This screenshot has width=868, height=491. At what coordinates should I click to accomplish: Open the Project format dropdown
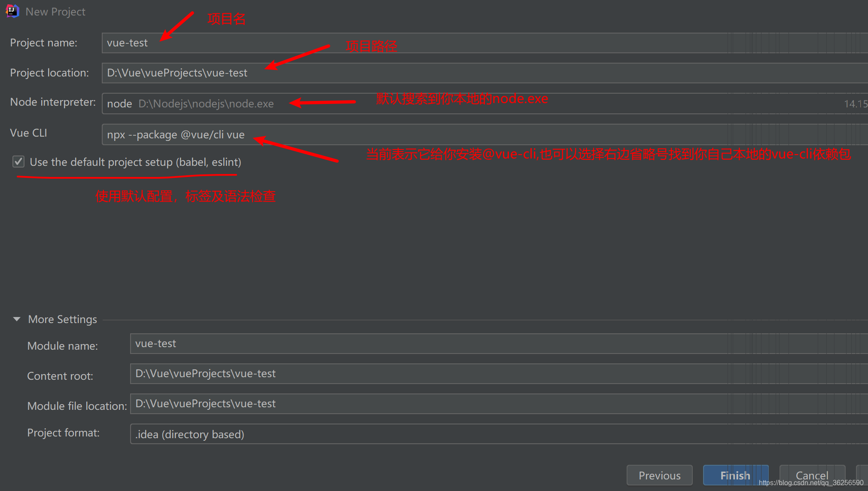(x=472, y=434)
